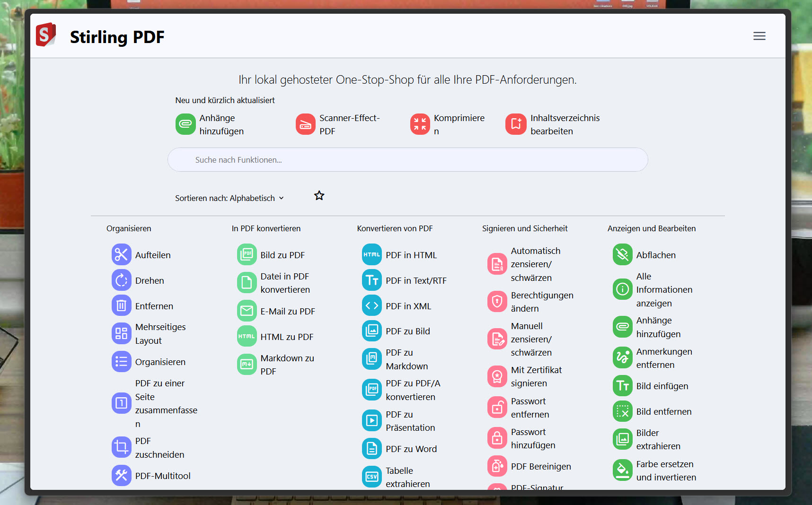Open the PDF-Multitool icon
812x505 pixels.
pos(121,475)
